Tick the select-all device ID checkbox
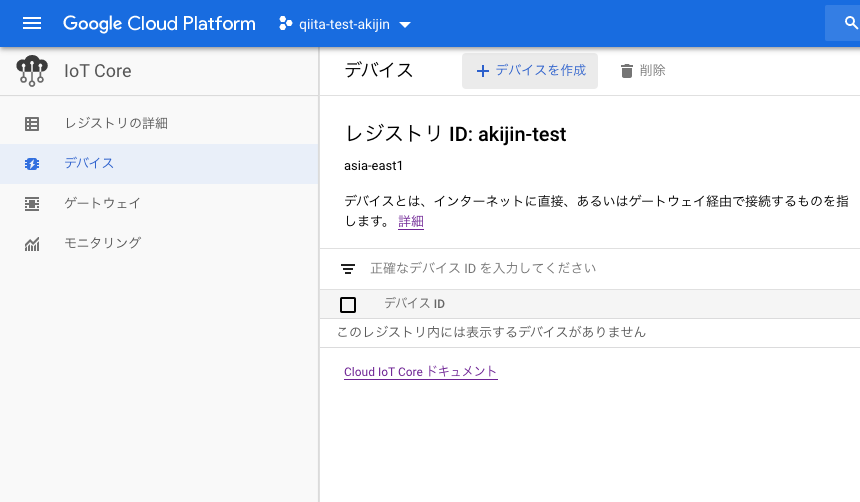This screenshot has height=502, width=860. 348,304
